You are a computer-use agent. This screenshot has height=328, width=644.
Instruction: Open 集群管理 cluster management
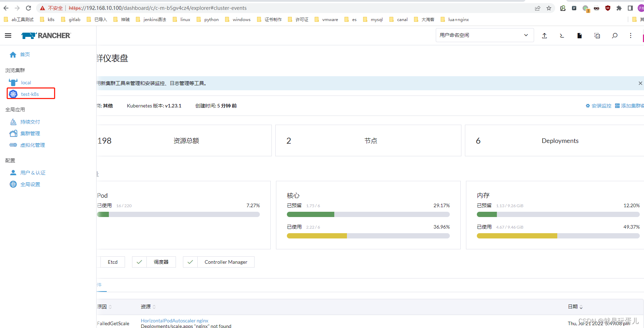tap(30, 133)
